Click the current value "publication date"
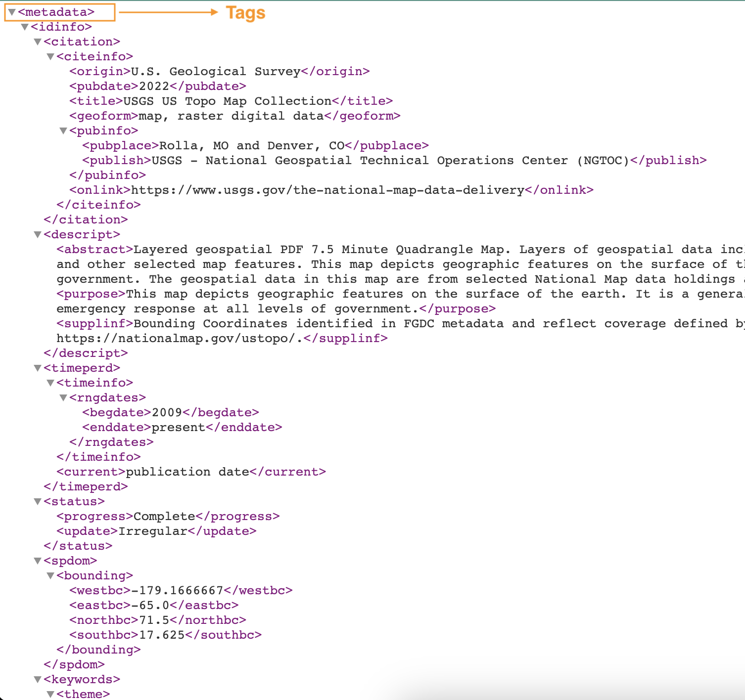The width and height of the screenshot is (745, 700). click(187, 472)
